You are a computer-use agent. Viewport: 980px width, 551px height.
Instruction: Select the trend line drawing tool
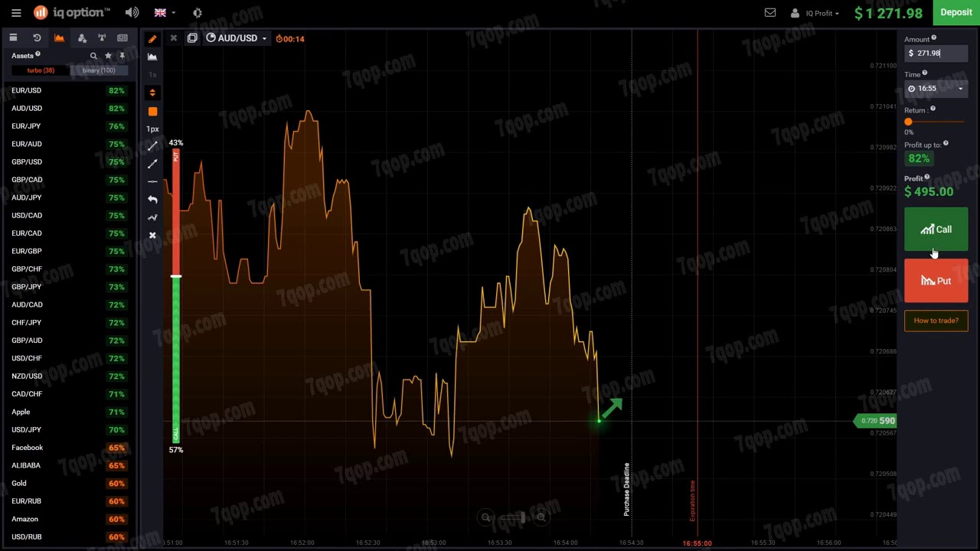coord(152,145)
